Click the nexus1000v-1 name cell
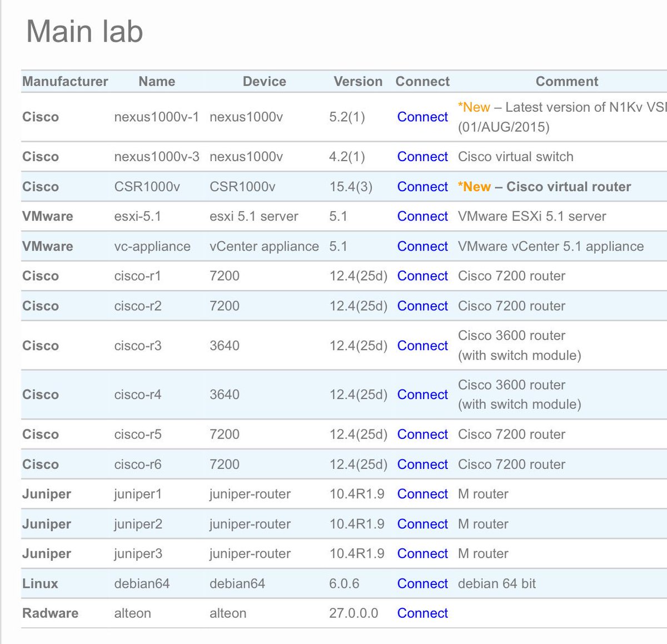667x644 pixels. tap(156, 117)
